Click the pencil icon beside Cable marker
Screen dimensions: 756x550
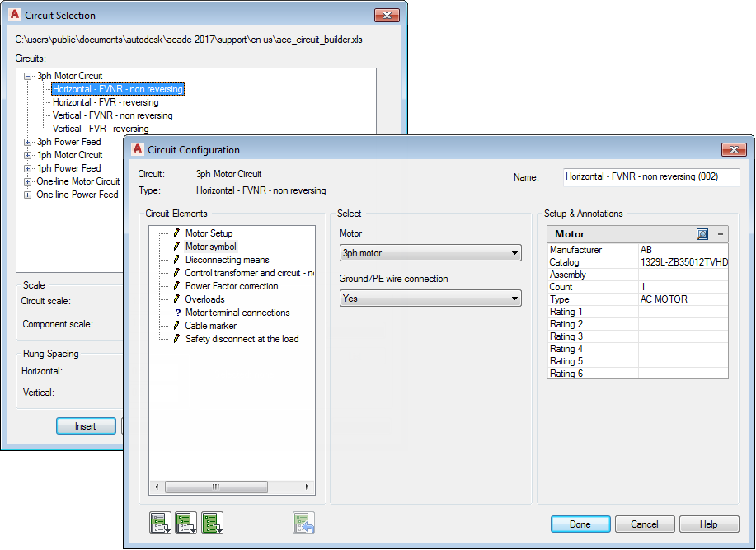click(177, 326)
